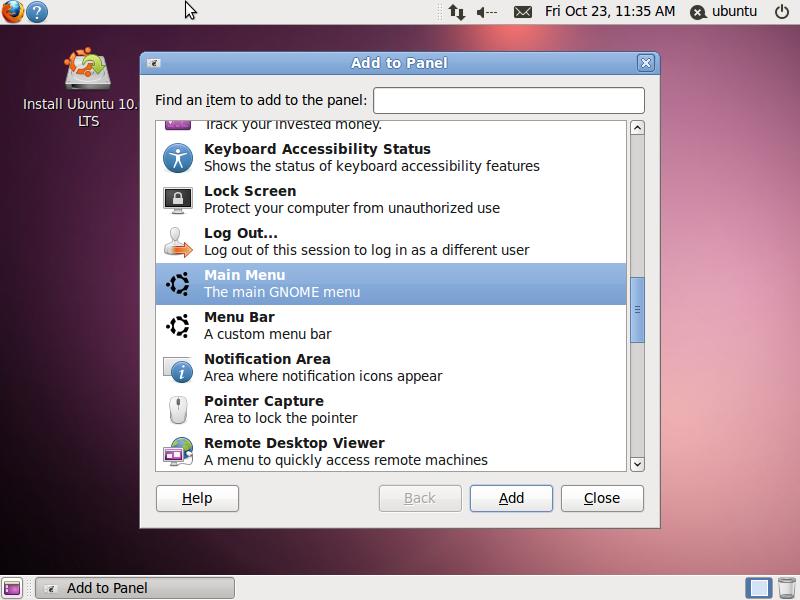800x600 pixels.
Task: Select the "Pointer Capture" entry title
Action: click(x=264, y=401)
